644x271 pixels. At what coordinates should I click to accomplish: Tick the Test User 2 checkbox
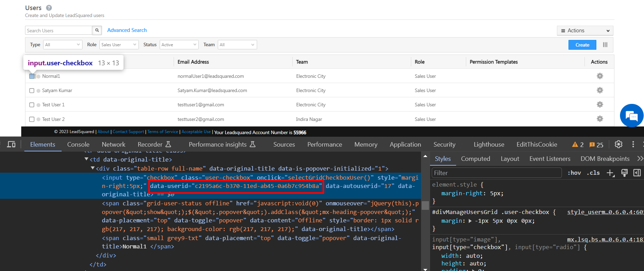coord(32,120)
